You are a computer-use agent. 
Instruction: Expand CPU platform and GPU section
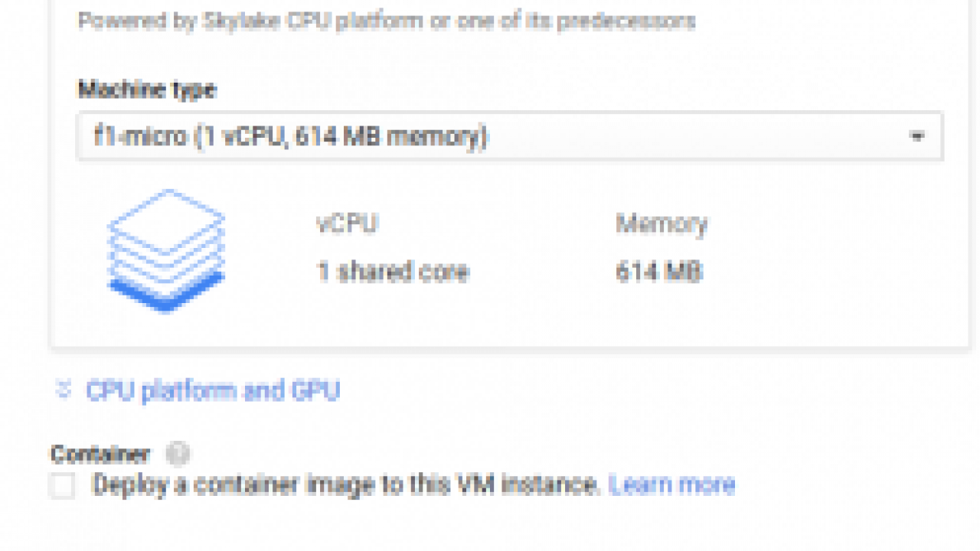coord(212,390)
